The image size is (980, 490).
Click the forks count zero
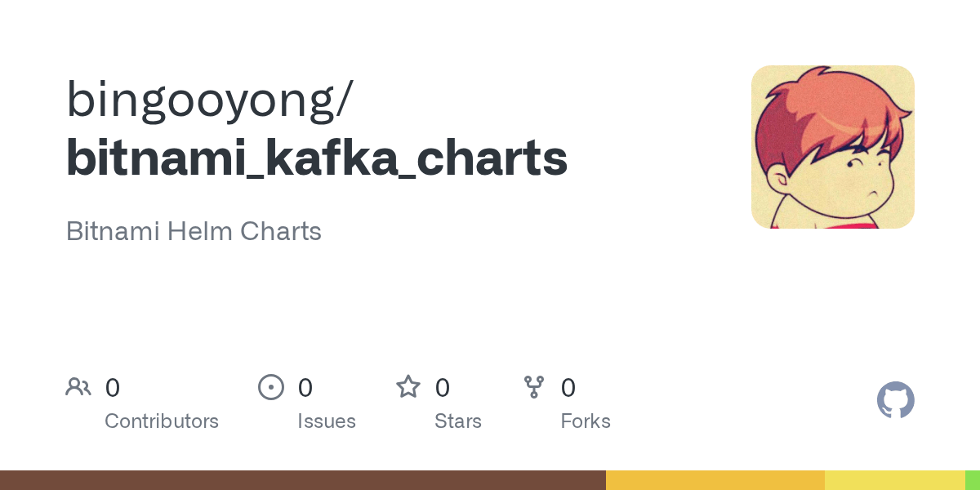568,387
